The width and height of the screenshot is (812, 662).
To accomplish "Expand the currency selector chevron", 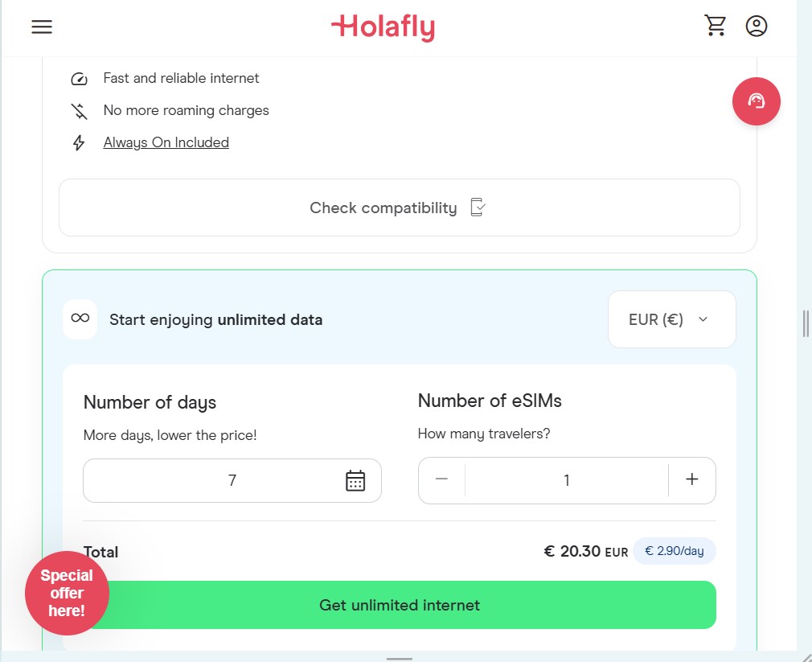I will click(x=702, y=319).
